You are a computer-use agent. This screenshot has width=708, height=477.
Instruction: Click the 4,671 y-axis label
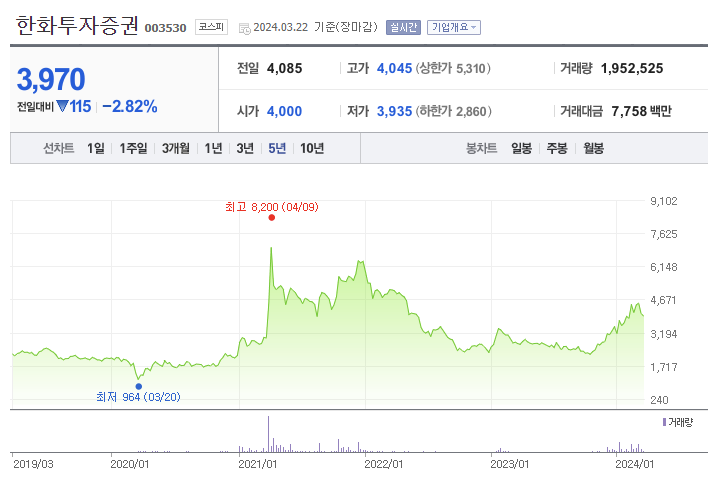(663, 300)
